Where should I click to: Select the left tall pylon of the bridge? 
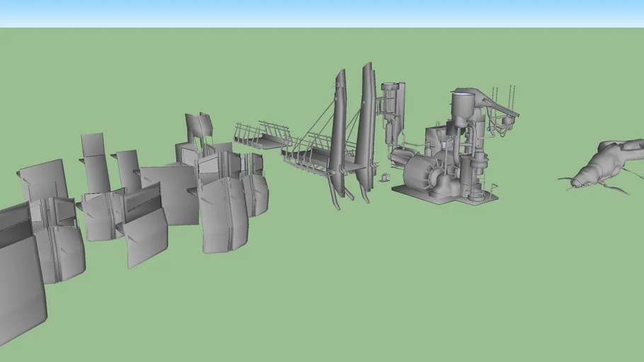click(338, 133)
